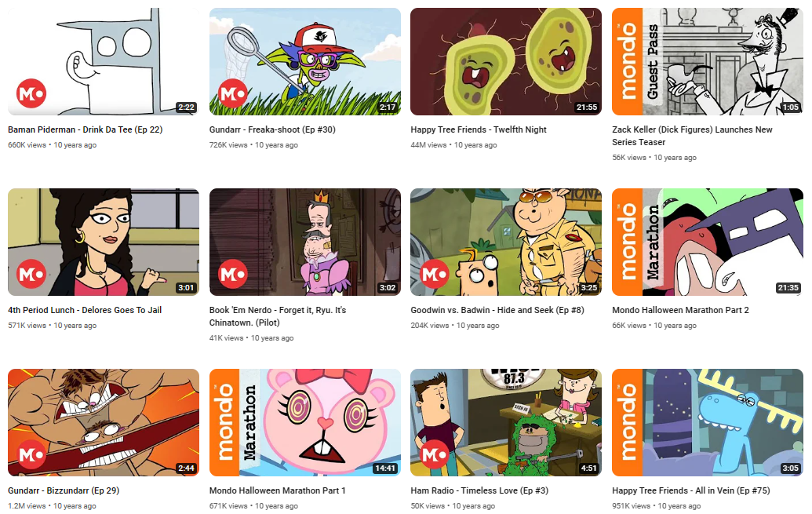Open the Happy Tree Friends Twelfth Night thumbnail
The width and height of the screenshot is (812, 514).
506,61
